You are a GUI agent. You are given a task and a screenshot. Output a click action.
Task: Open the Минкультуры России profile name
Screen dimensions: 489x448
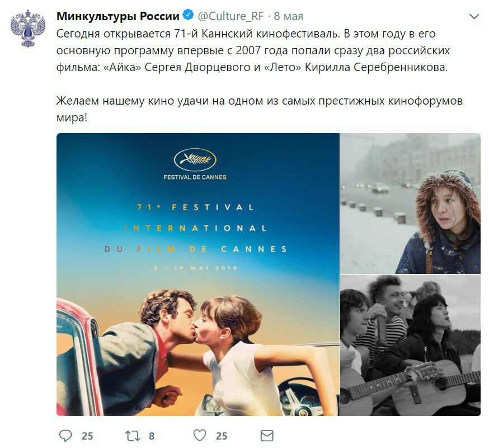tap(118, 16)
